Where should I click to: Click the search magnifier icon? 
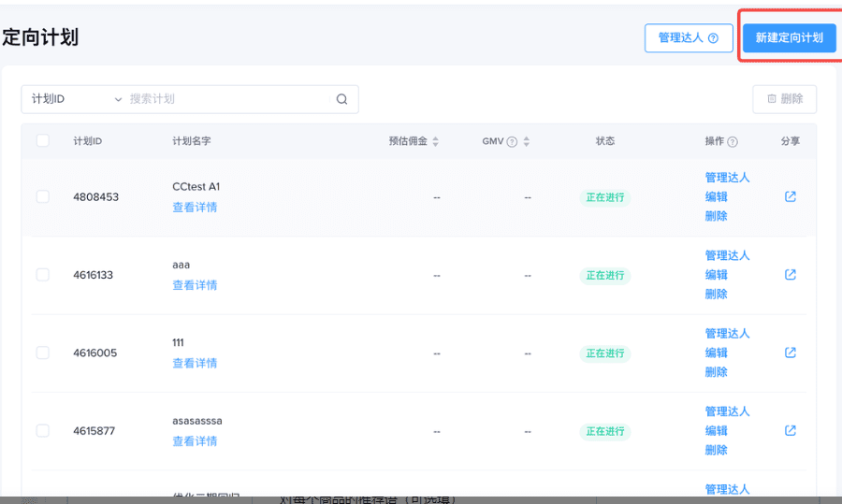(x=342, y=99)
